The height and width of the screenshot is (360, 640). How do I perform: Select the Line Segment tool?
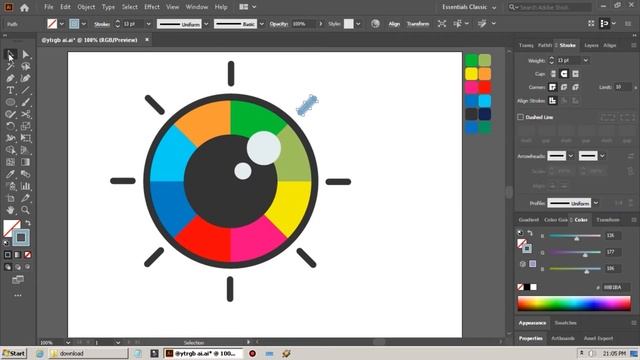[26, 90]
